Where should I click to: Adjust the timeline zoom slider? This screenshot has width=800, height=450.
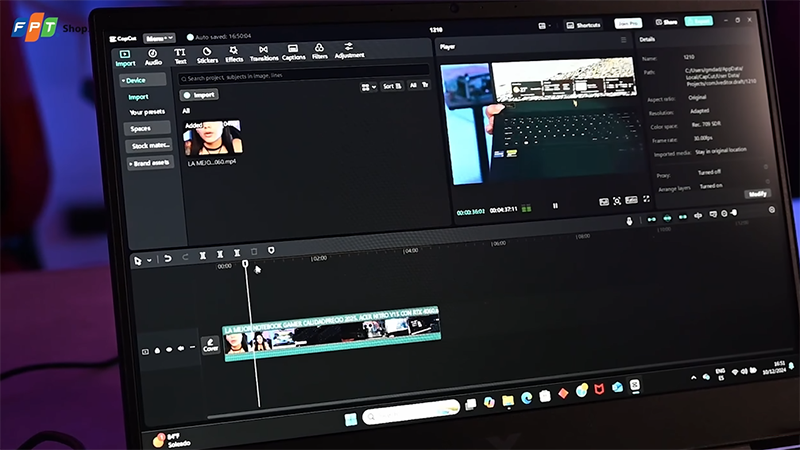pyautogui.click(x=734, y=213)
